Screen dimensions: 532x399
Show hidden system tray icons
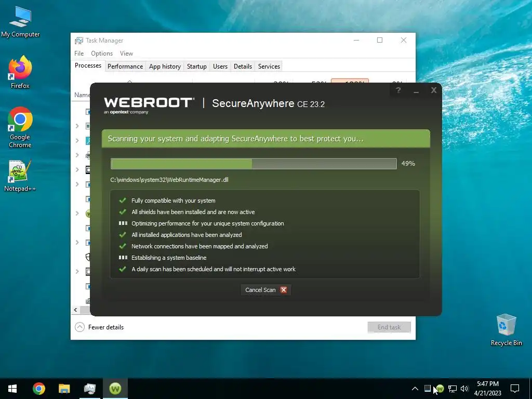point(415,389)
